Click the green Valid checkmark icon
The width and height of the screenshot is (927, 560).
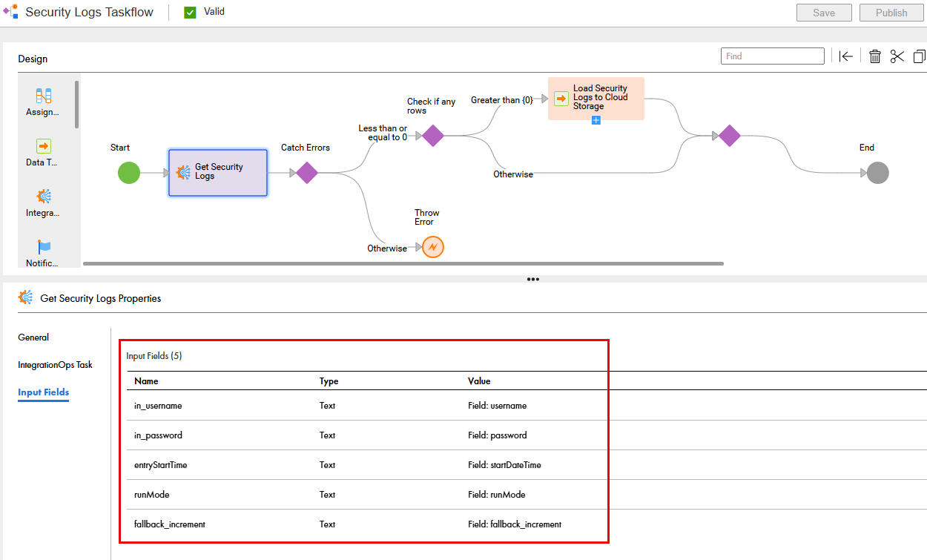tap(190, 13)
